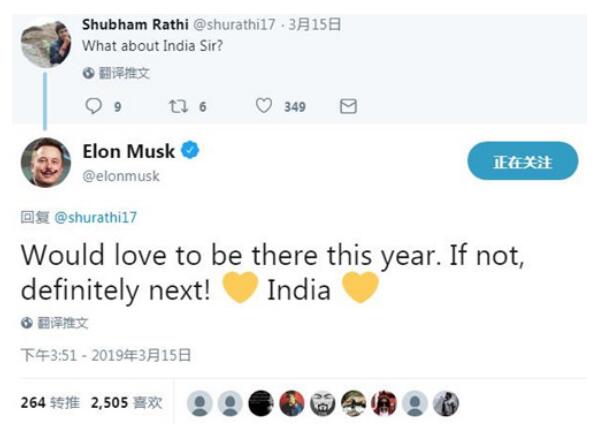The height and width of the screenshot is (445, 608).
Task: Open Shubham Rathi's profile picture
Action: [46, 43]
